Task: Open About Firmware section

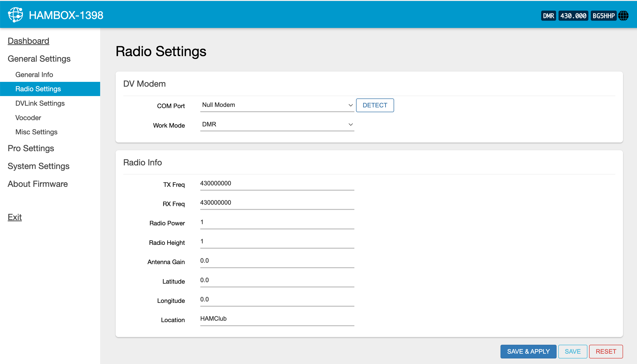Action: [x=38, y=184]
